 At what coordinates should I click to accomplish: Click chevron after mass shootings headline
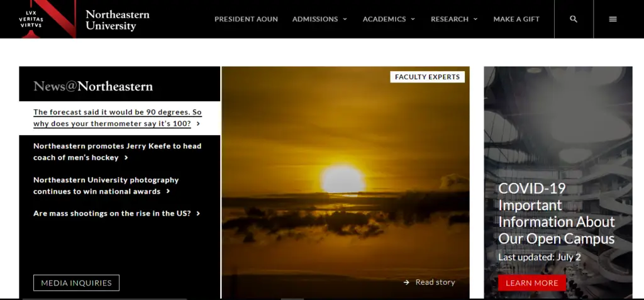tap(198, 214)
